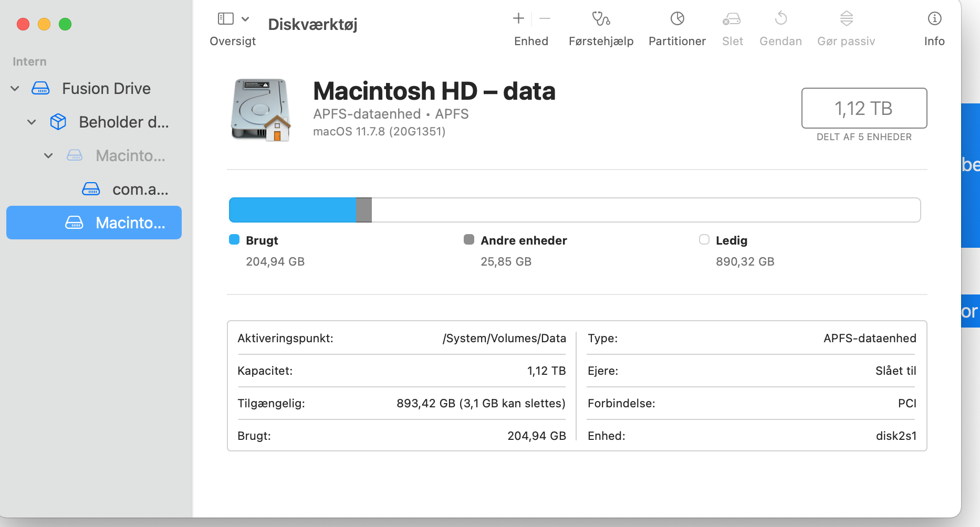Open the Oversigt sidebar view icon
The height and width of the screenshot is (527, 980).
tap(226, 19)
